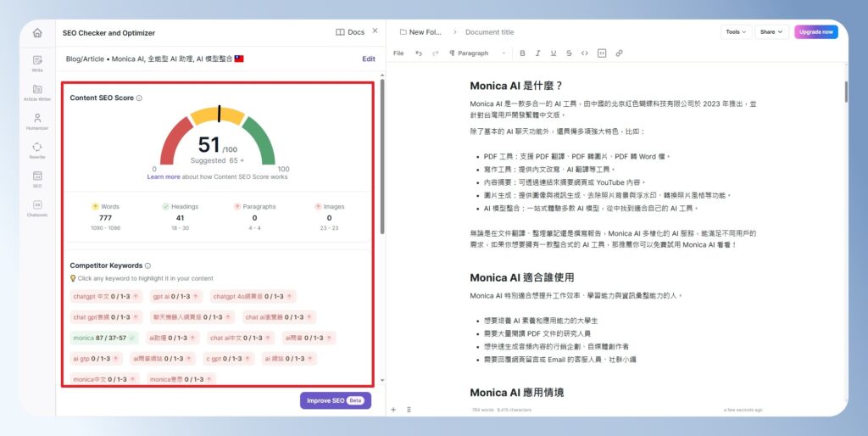The height and width of the screenshot is (436, 868).
Task: Close the SEO Checker panel
Action: coord(375,31)
